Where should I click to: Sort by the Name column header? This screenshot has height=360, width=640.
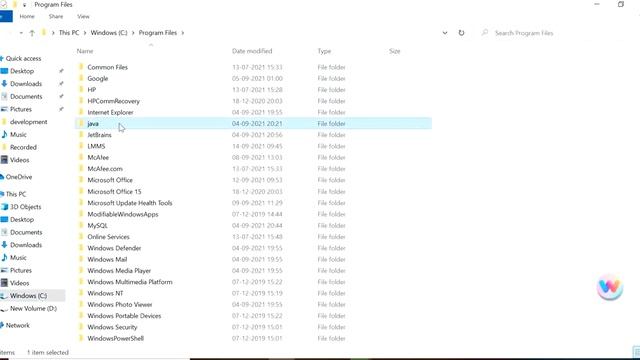[x=85, y=51]
